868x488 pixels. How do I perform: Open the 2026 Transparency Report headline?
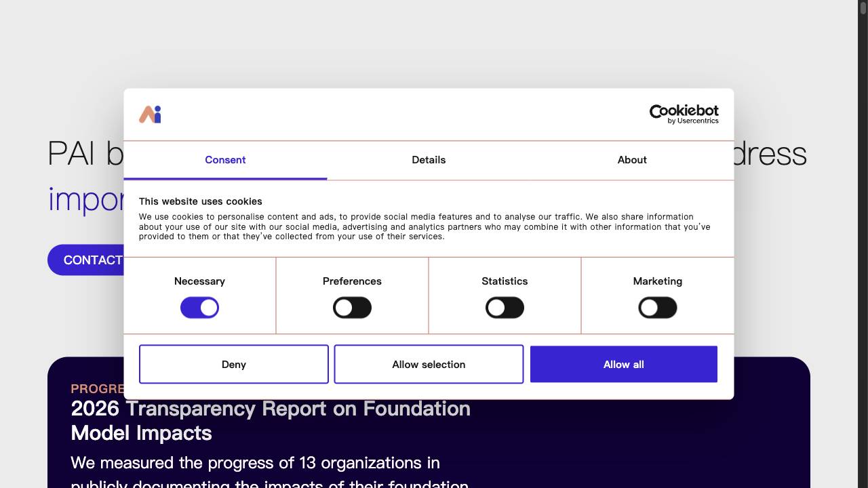pos(271,420)
